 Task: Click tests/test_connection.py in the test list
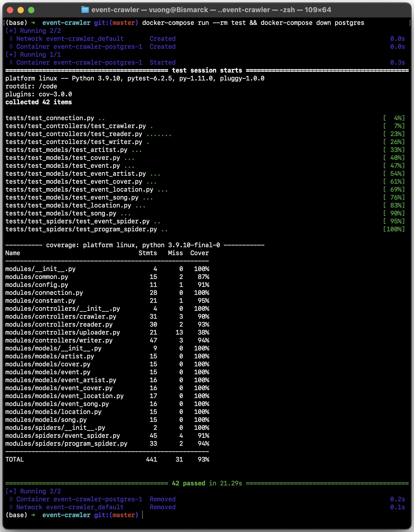pyautogui.click(x=50, y=118)
